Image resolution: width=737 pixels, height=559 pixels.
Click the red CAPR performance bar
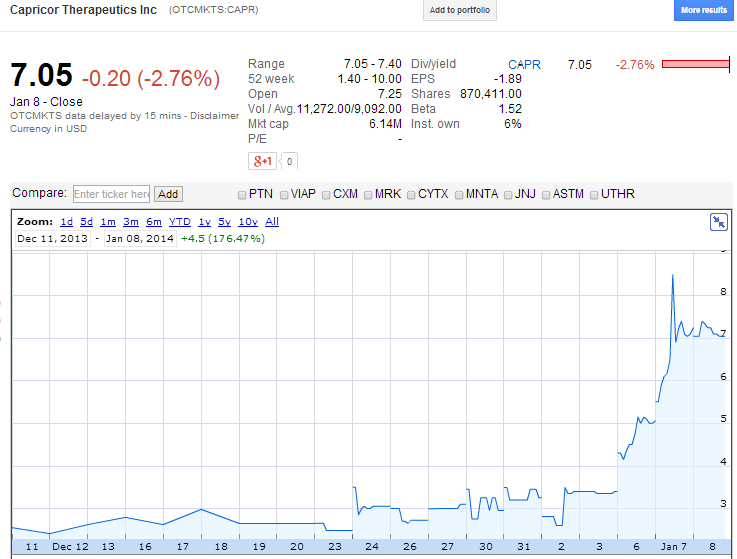[x=696, y=64]
